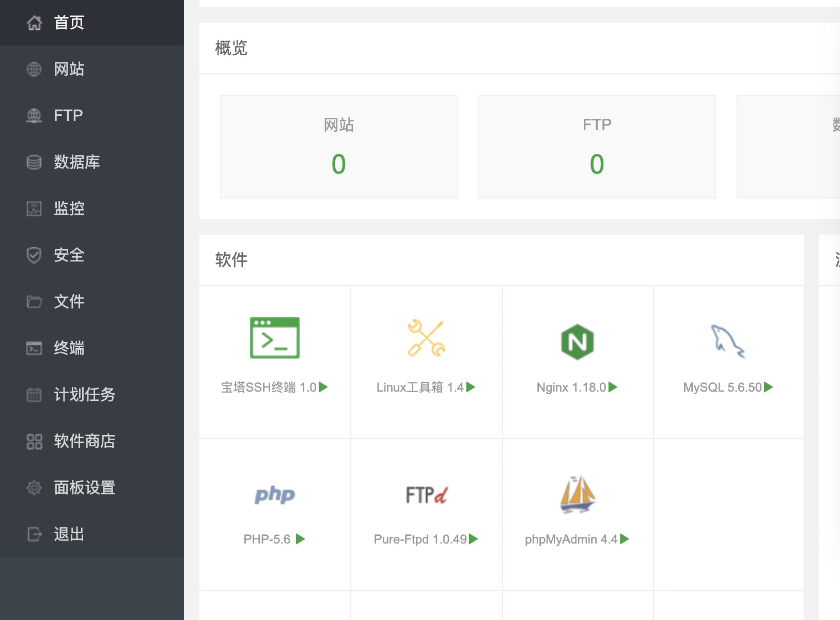Open the PHP-5.6 logo icon
Viewport: 840px width, 620px height.
click(x=274, y=494)
